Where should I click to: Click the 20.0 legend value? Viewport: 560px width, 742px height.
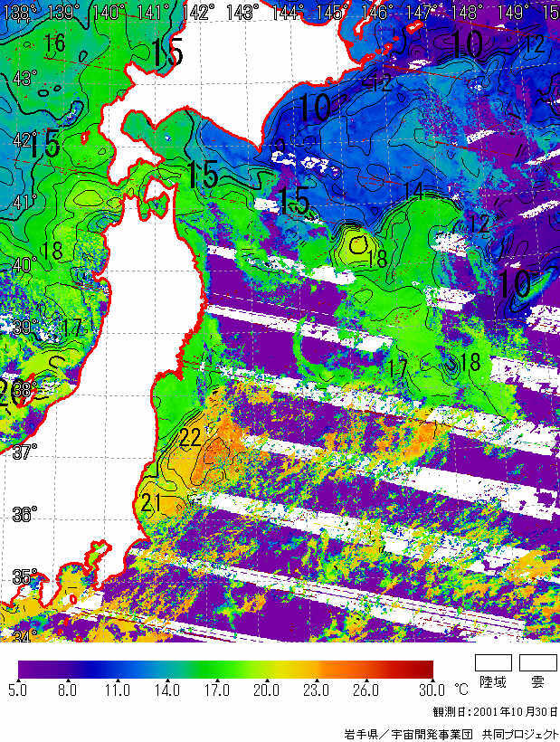point(266,690)
